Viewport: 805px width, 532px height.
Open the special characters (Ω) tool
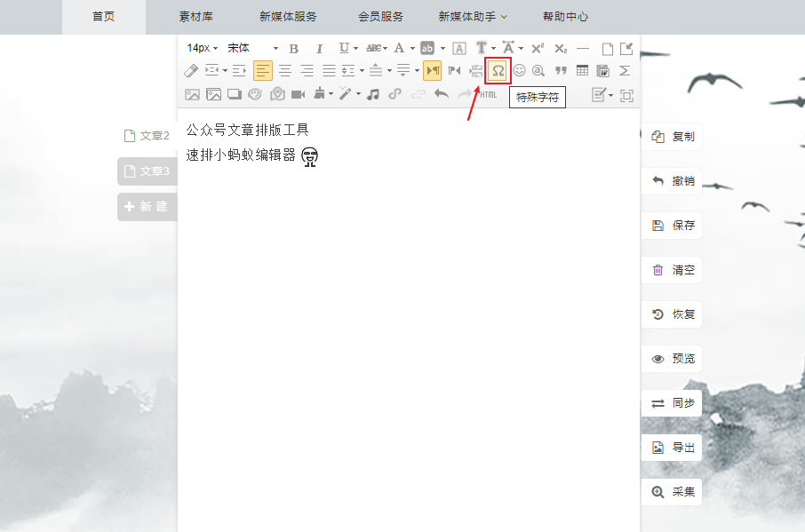pos(498,70)
